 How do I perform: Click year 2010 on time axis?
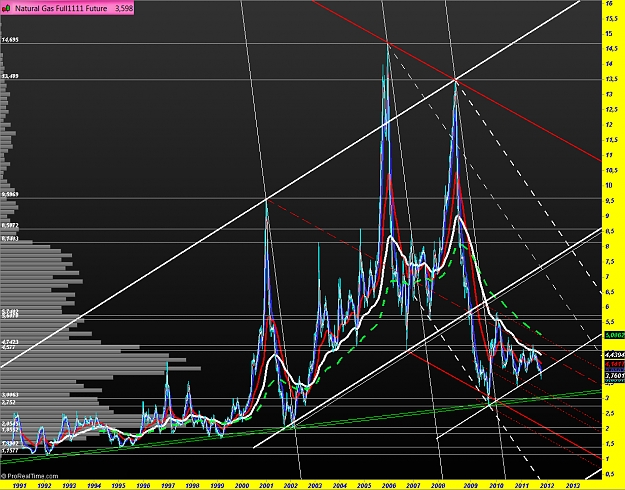point(496,486)
